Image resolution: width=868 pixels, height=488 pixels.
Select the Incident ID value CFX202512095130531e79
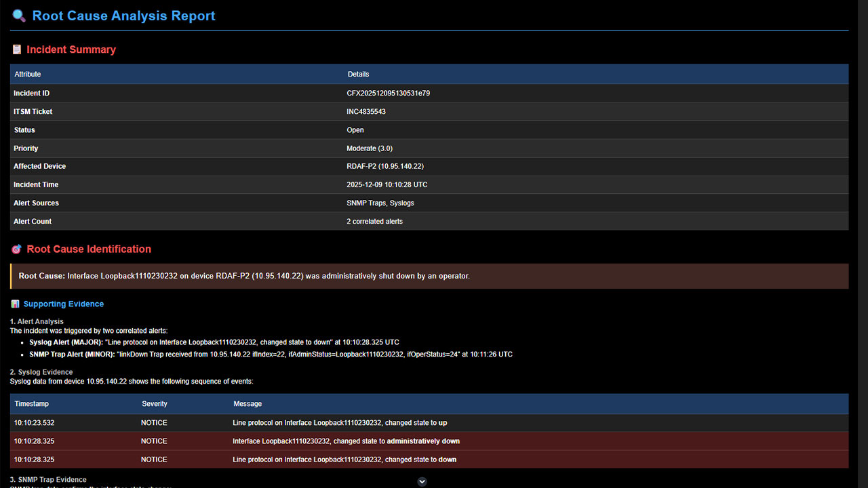click(x=388, y=94)
